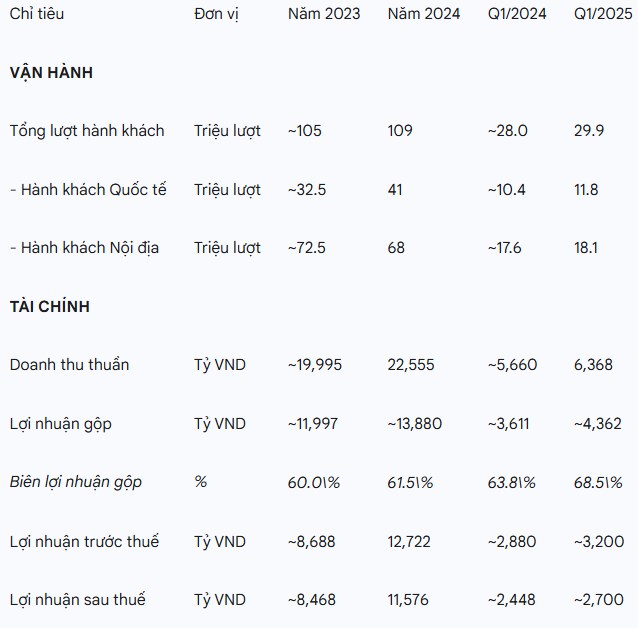Select the italic "Biên lợi nhuận gộp" label

76,482
